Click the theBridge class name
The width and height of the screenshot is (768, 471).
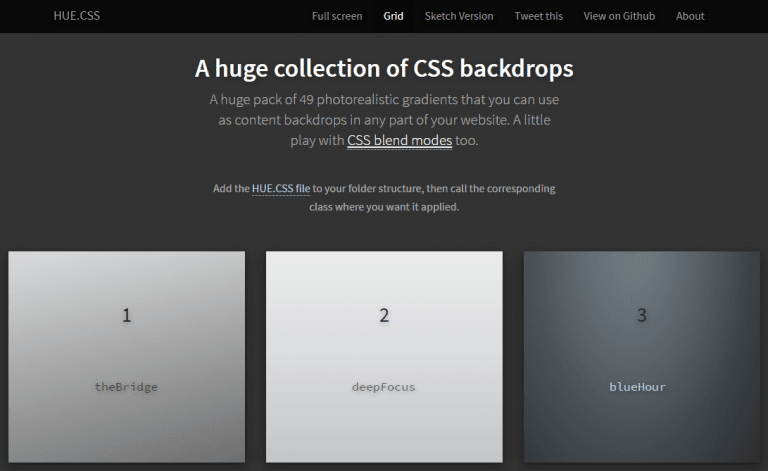[126, 387]
